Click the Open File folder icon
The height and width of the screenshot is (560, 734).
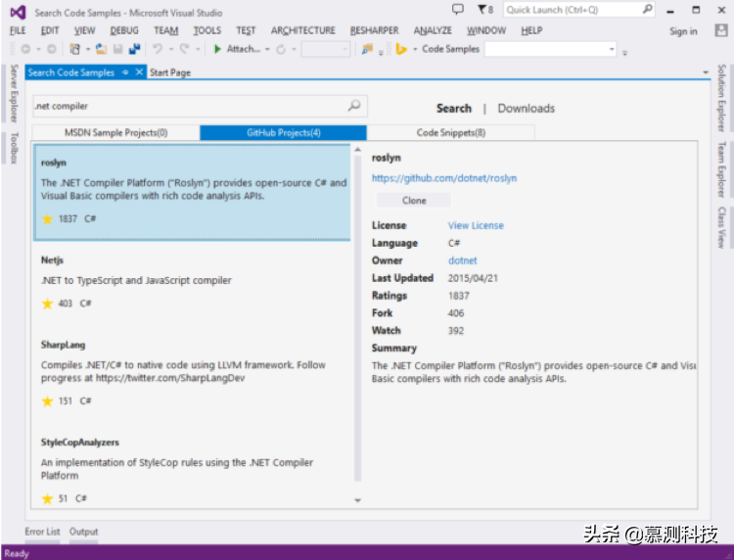pos(101,49)
